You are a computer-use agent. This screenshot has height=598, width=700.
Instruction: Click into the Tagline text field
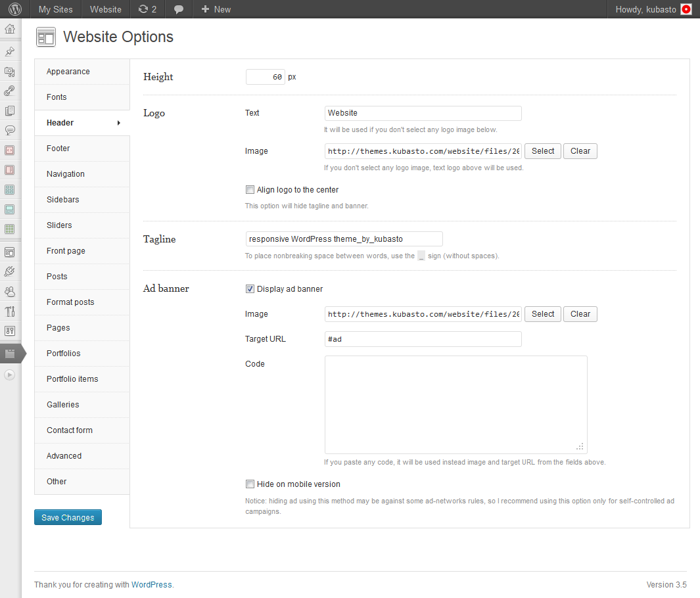tap(344, 239)
